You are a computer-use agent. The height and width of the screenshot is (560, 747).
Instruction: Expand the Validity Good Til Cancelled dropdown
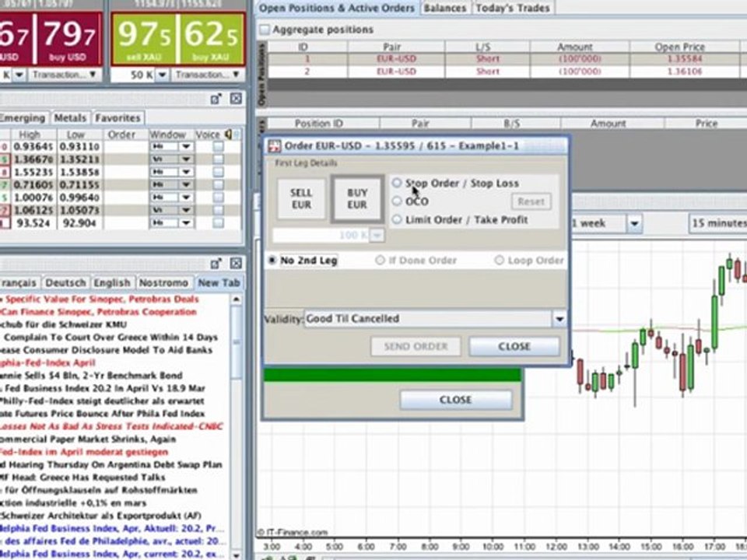pyautogui.click(x=559, y=319)
